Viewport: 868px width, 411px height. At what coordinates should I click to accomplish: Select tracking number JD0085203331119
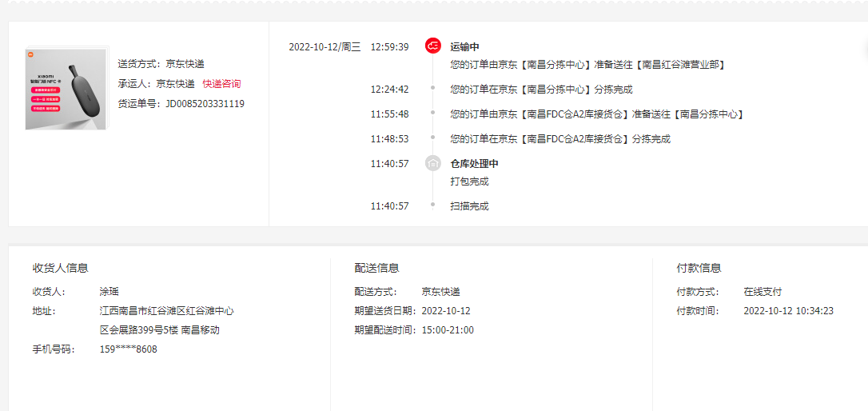click(205, 104)
